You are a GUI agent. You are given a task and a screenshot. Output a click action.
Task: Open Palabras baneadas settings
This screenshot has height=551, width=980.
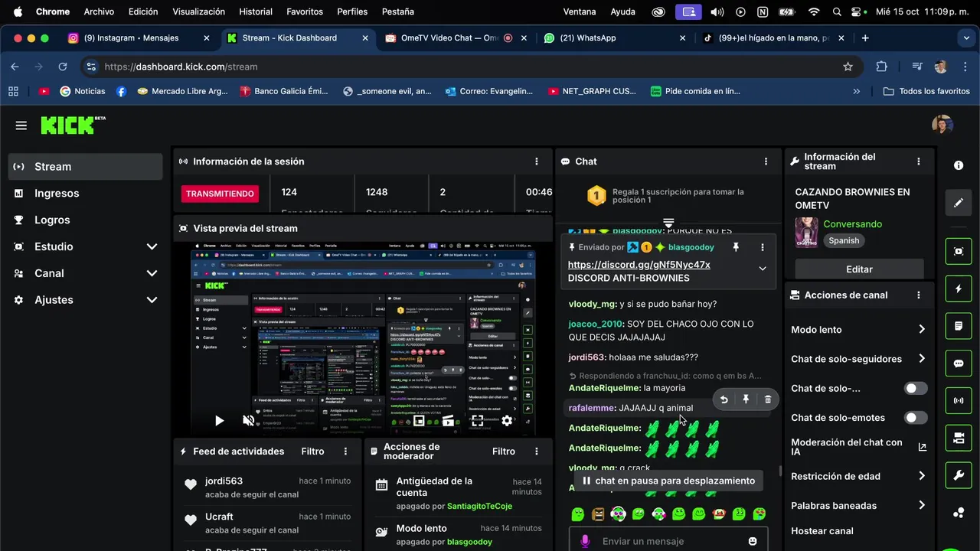coord(859,506)
